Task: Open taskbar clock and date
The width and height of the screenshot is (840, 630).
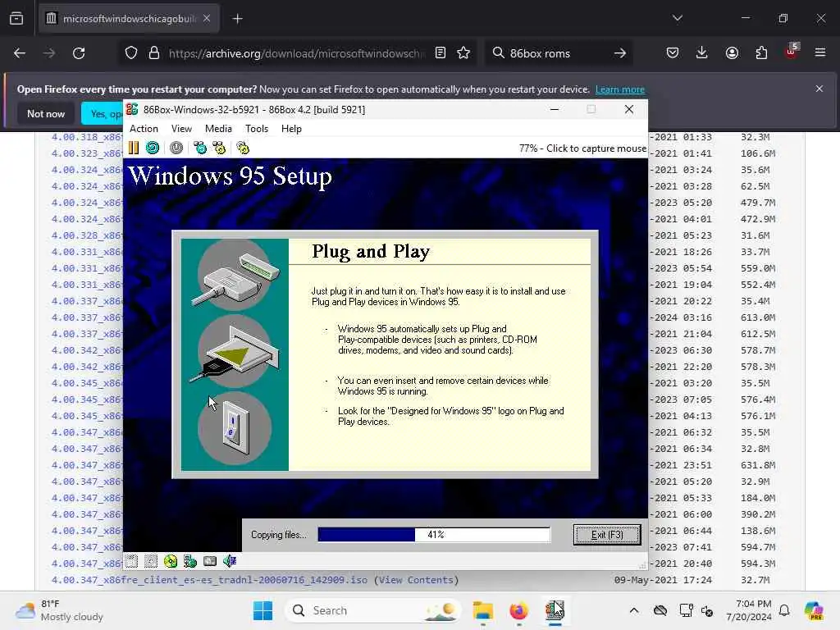Action: pos(749,610)
